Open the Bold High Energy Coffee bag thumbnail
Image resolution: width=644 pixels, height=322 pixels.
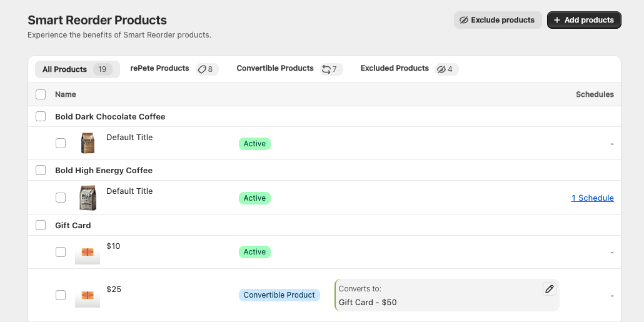[88, 198]
